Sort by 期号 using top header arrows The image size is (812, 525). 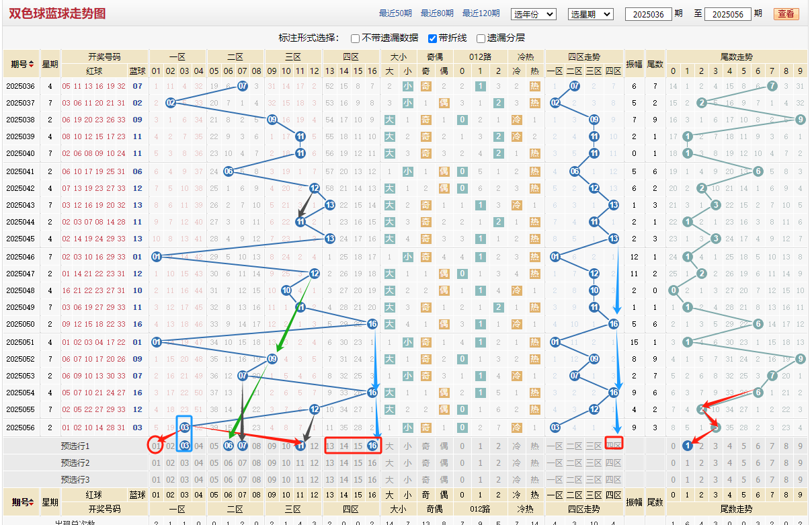[32, 65]
